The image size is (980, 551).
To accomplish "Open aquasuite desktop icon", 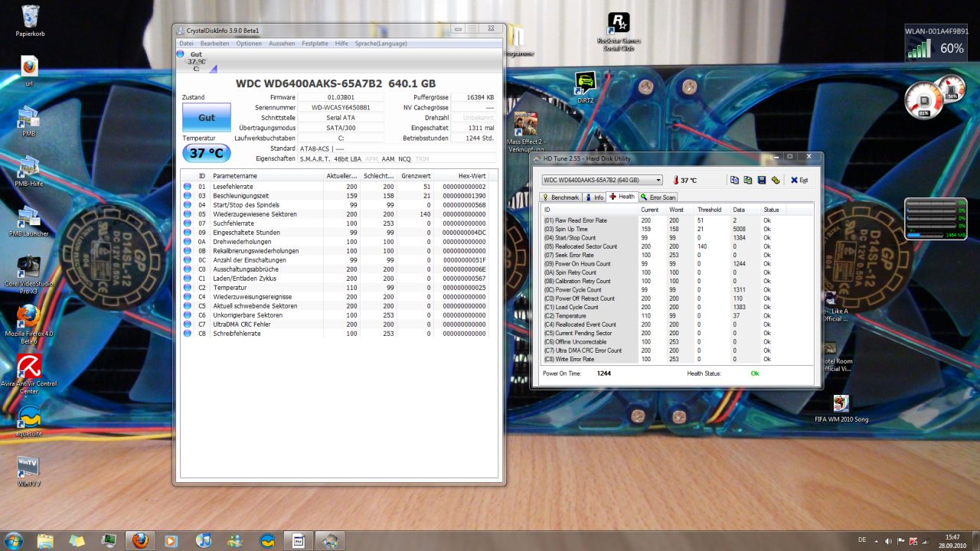I will click(29, 421).
